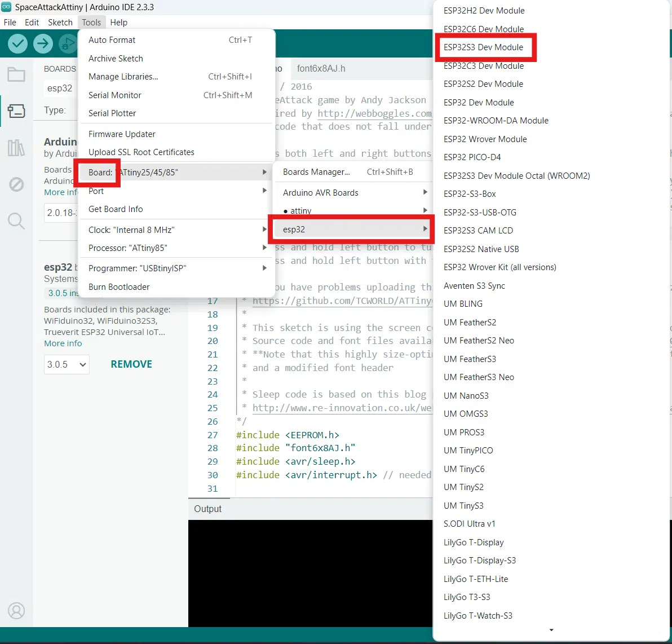This screenshot has height=644, width=672.
Task: Select Upload SSL Root Certificates
Action: pyautogui.click(x=177, y=152)
